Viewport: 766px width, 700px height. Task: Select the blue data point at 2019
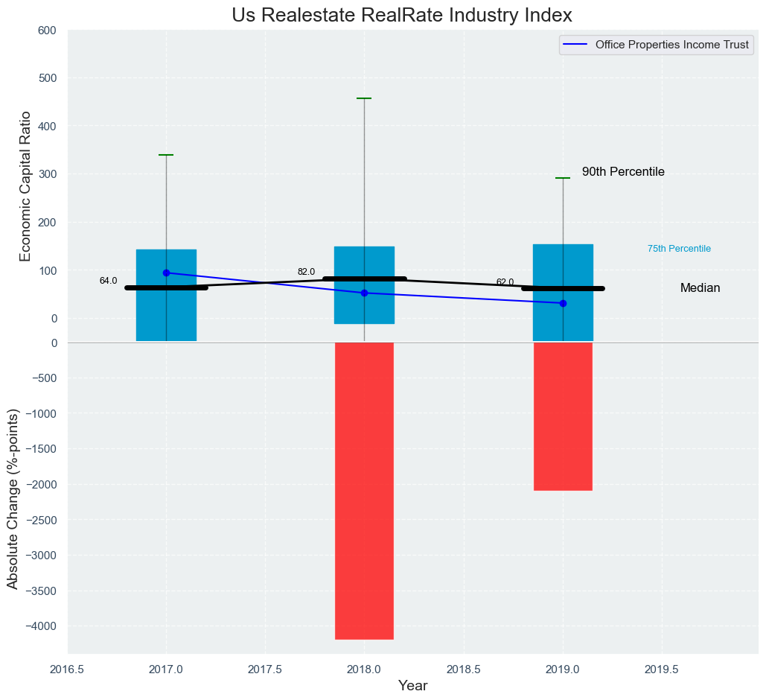563,303
